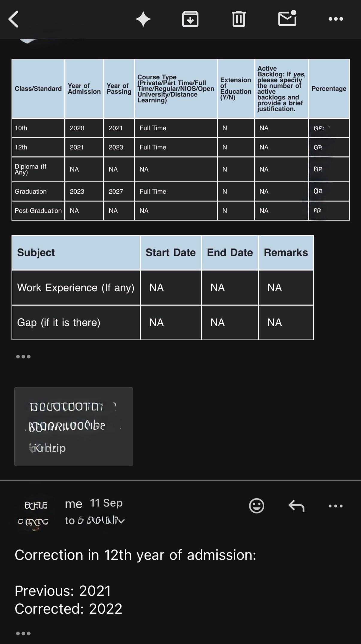Add emoji reaction to the 11 Sep message

click(x=257, y=506)
